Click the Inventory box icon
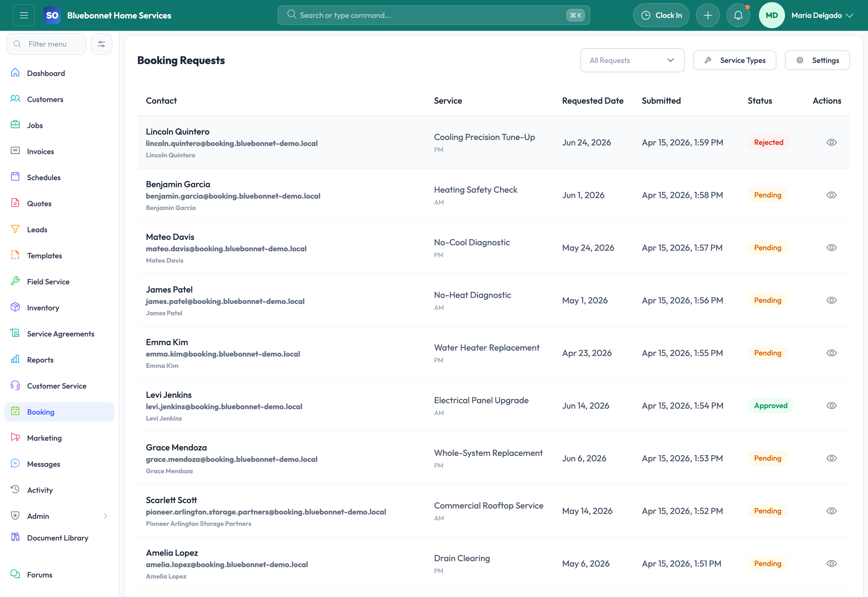Image resolution: width=868 pixels, height=597 pixels. 15,307
